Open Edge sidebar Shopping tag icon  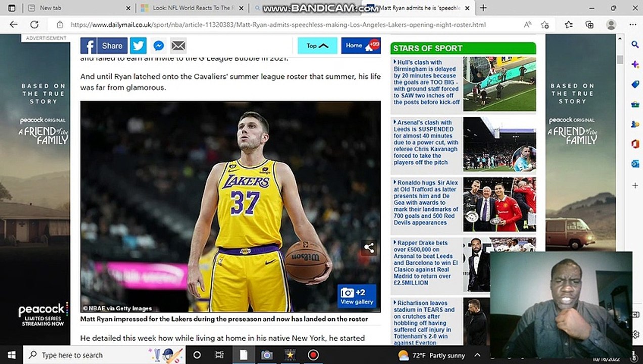tap(635, 84)
